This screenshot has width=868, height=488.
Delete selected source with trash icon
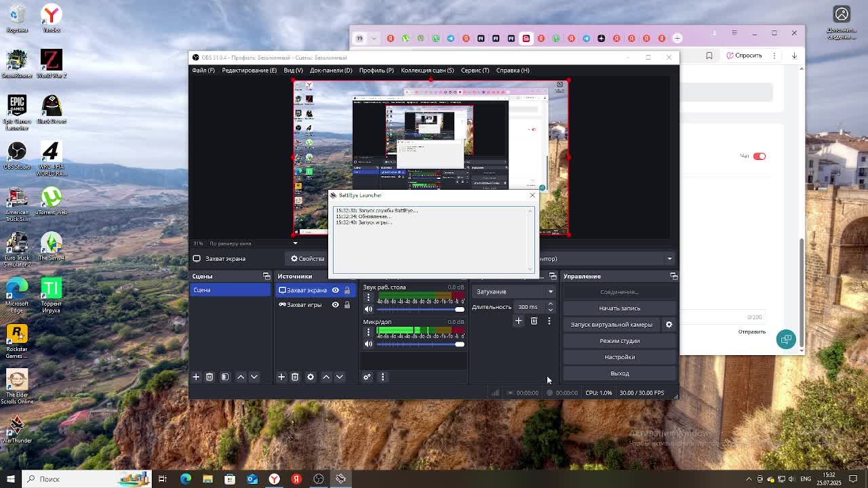coord(295,377)
